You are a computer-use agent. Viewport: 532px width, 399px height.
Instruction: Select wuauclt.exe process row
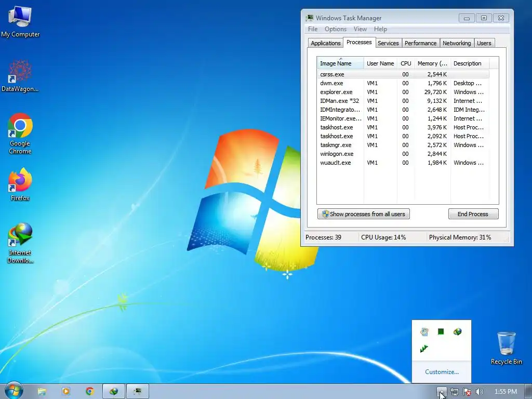(x=403, y=163)
